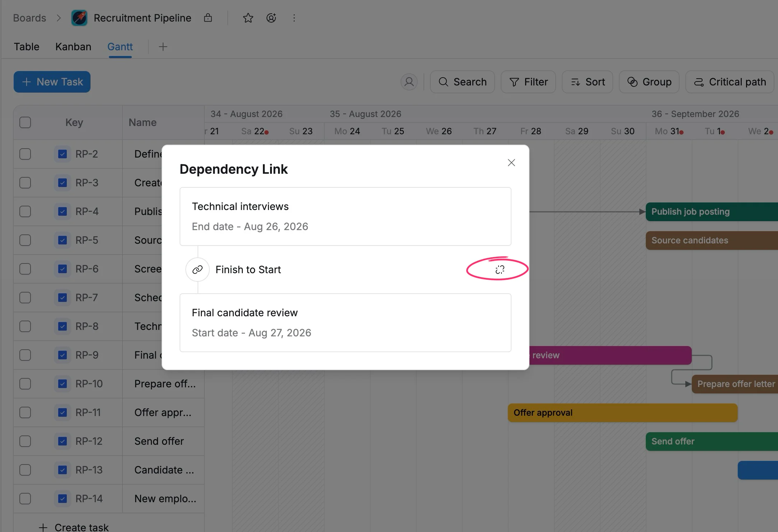Click the Publish job posting Gantt bar

click(x=712, y=212)
